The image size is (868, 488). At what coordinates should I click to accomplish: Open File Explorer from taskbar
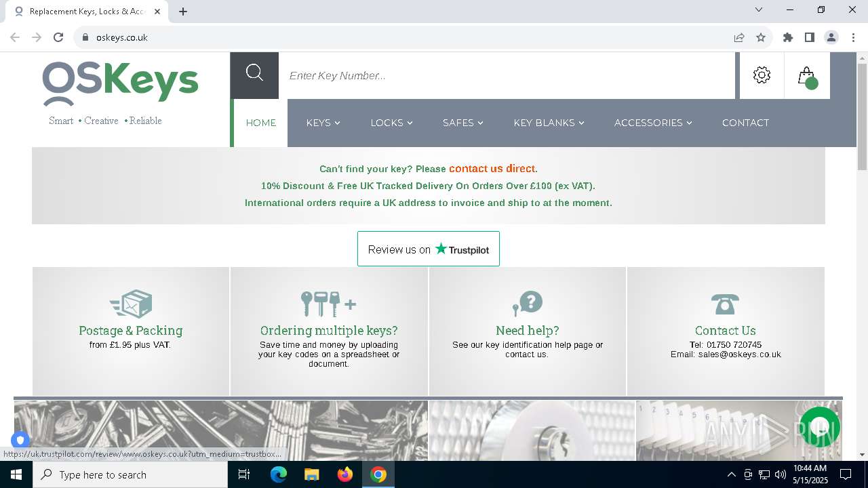coord(311,474)
